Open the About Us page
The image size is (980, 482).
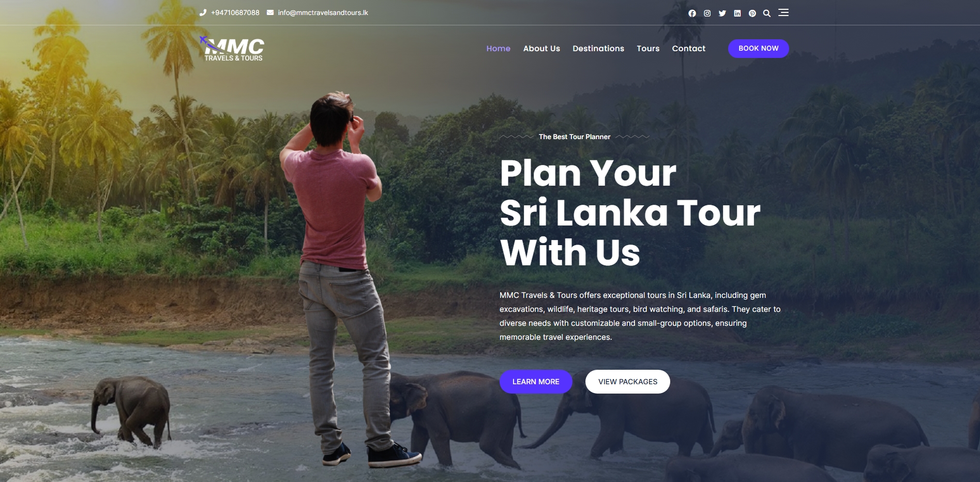(x=541, y=49)
